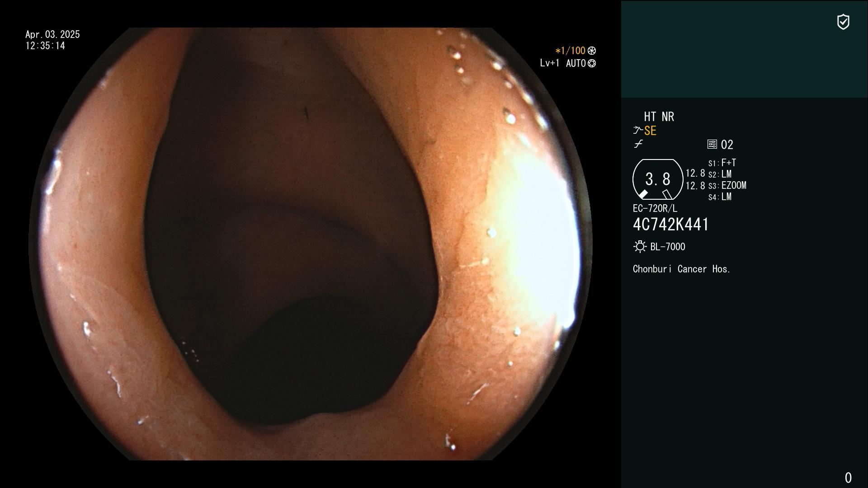868x488 pixels.
Task: Click the shutter speed icon beside 1/100
Action: [x=592, y=51]
